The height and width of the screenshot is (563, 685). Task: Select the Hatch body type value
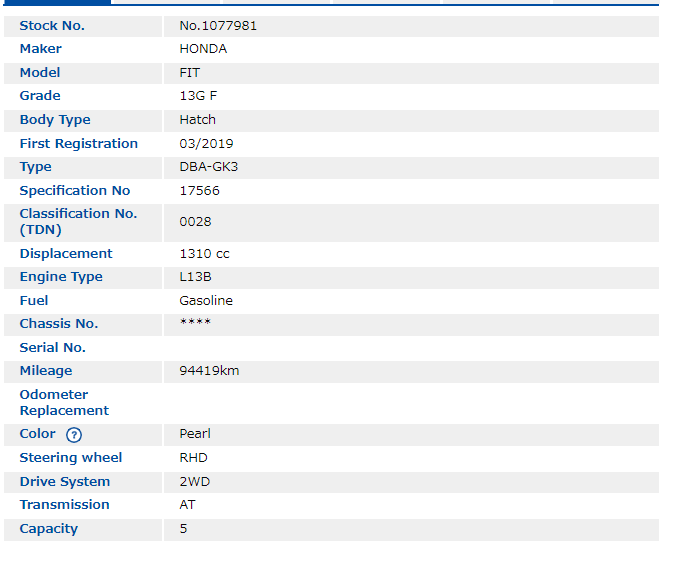[x=197, y=120]
